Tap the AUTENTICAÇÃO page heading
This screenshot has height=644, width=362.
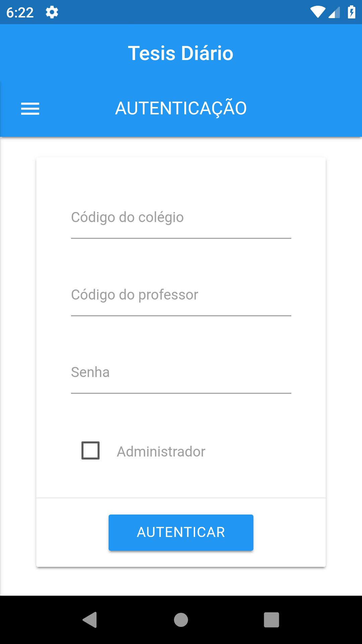[x=181, y=108]
